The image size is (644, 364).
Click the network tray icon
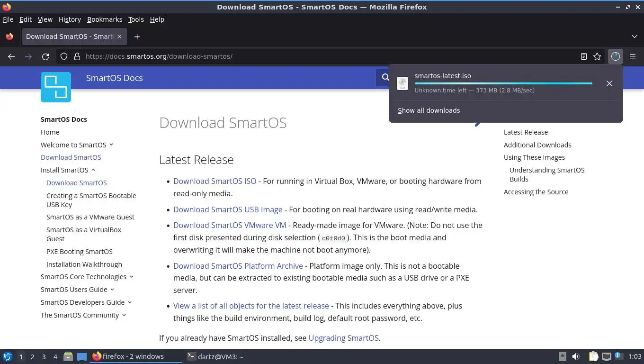pos(606,356)
